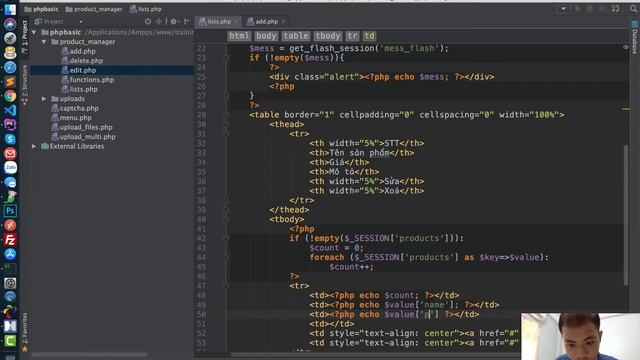Click the html breadcrumb
The width and height of the screenshot is (640, 360).
coord(239,36)
